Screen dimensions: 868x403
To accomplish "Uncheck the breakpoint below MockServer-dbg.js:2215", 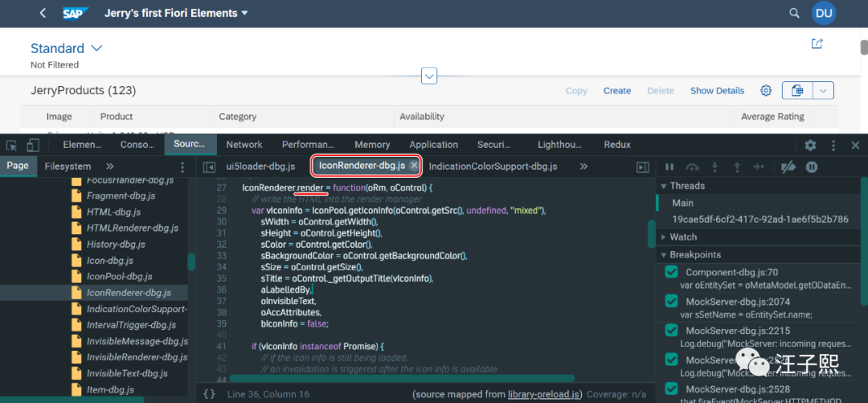I will click(671, 360).
